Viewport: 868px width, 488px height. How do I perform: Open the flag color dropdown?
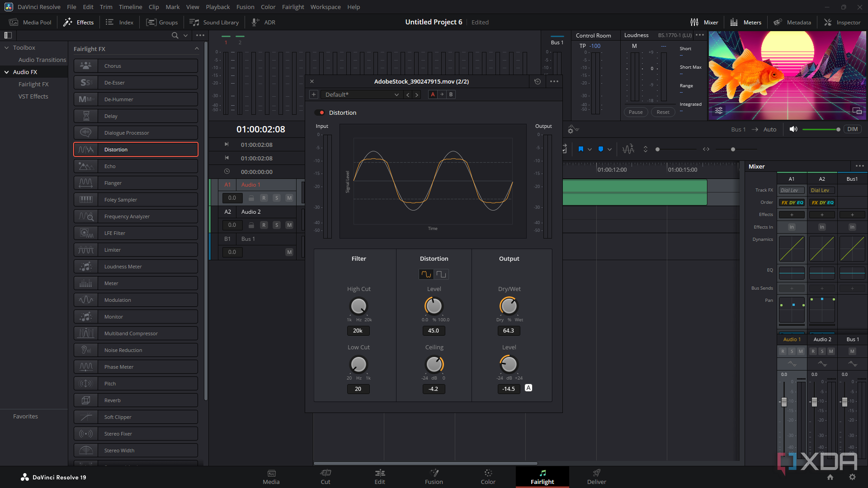click(x=590, y=149)
